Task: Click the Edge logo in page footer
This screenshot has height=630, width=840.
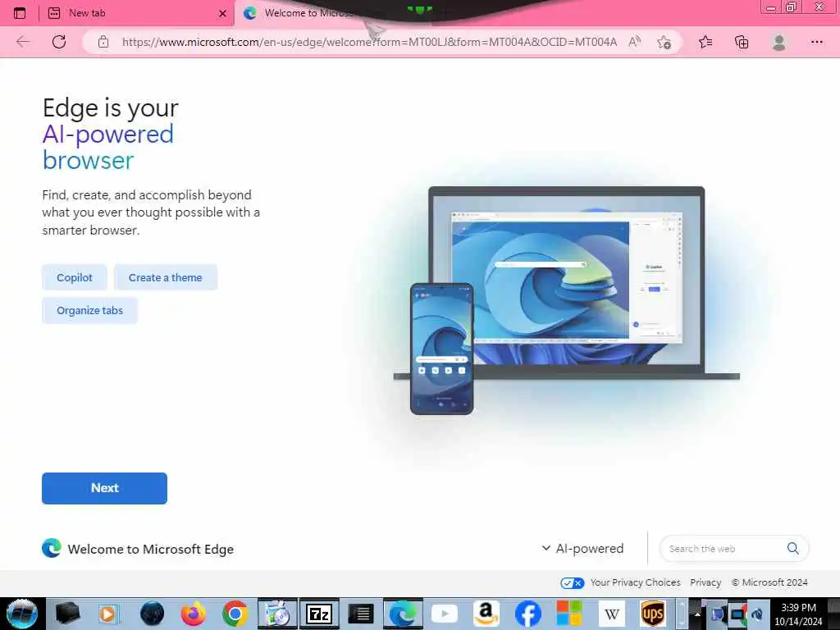Action: click(52, 548)
